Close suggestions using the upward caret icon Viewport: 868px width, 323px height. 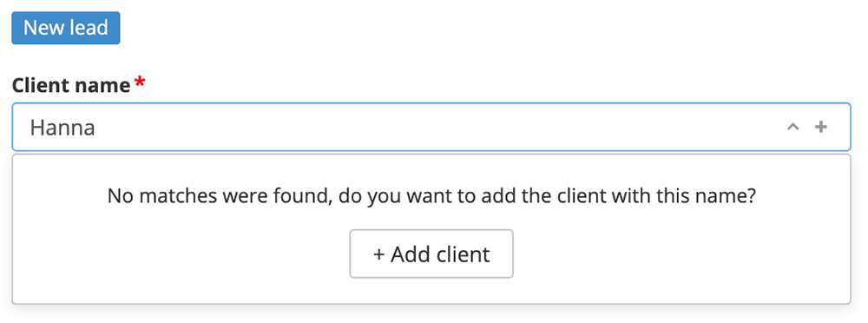coord(792,128)
